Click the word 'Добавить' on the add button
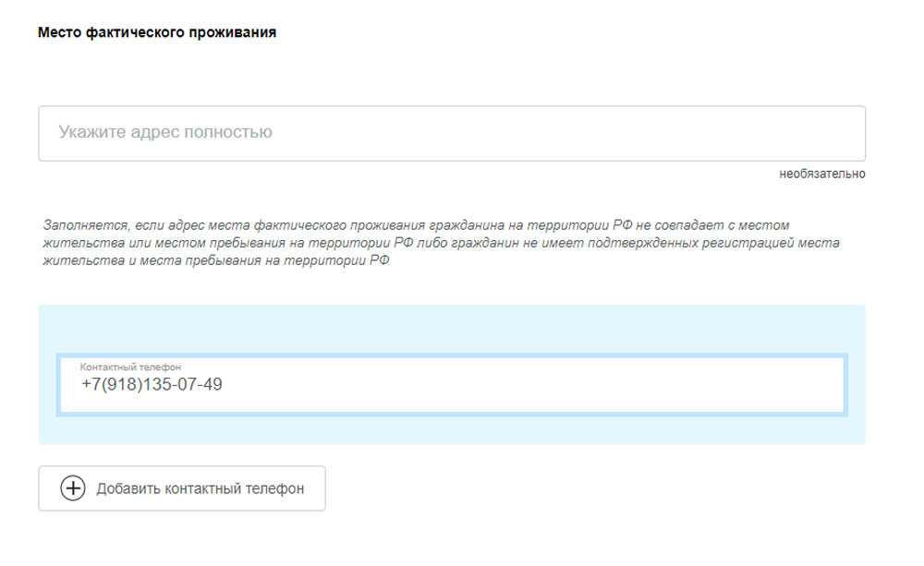 128,488
